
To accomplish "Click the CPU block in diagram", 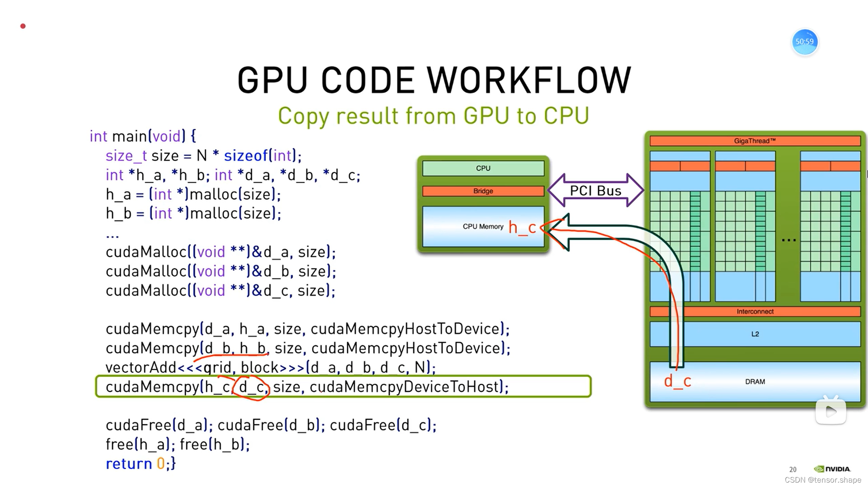I will 483,168.
